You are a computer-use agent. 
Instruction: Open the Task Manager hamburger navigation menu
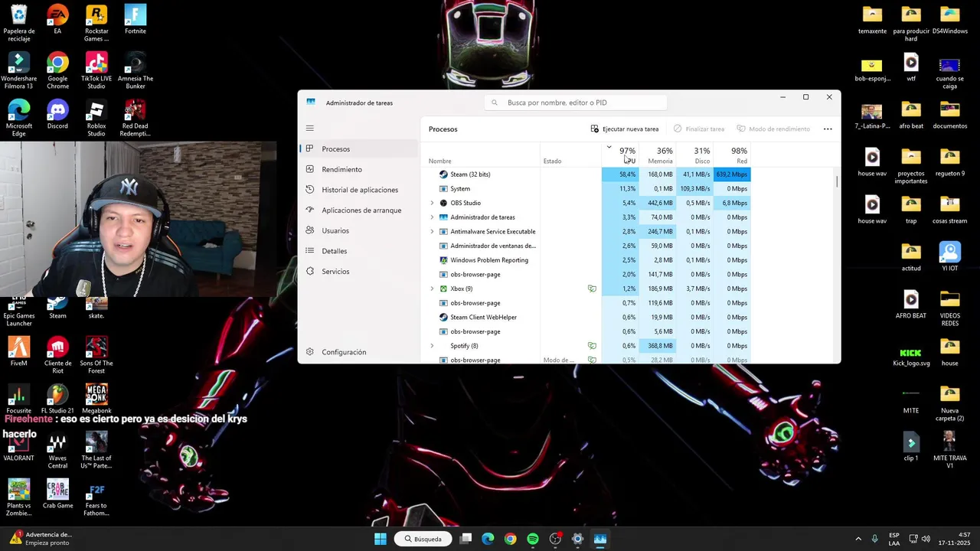pyautogui.click(x=309, y=128)
